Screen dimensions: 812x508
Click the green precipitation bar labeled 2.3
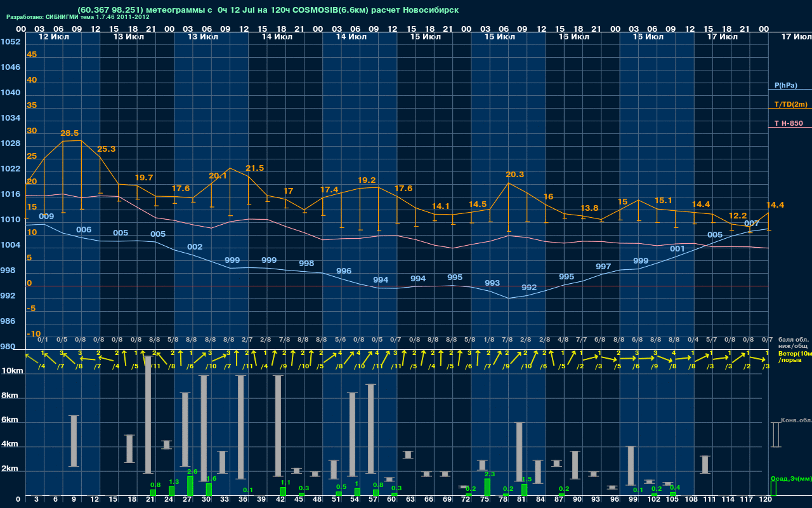pos(487,487)
